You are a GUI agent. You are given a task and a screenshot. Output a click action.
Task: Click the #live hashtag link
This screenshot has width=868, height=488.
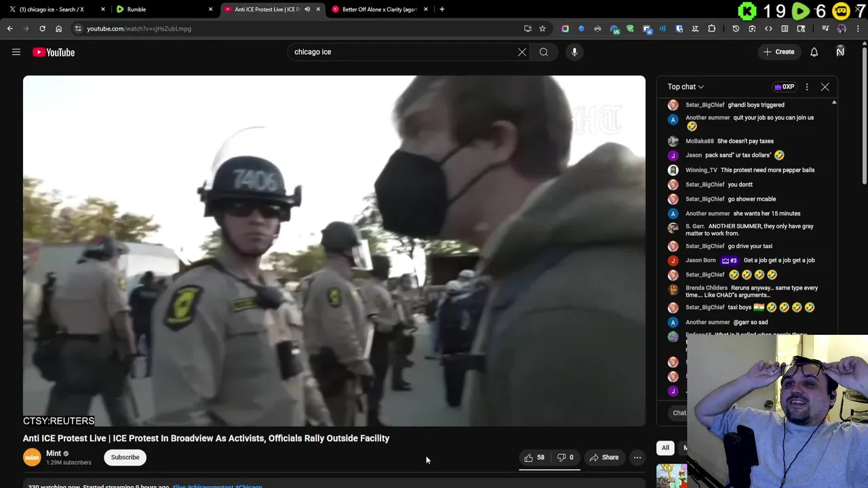click(178, 486)
